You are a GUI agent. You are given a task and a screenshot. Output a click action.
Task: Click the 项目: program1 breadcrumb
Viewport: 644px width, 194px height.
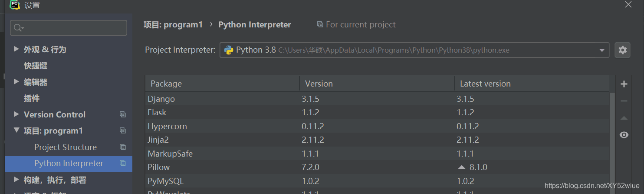[x=173, y=25]
